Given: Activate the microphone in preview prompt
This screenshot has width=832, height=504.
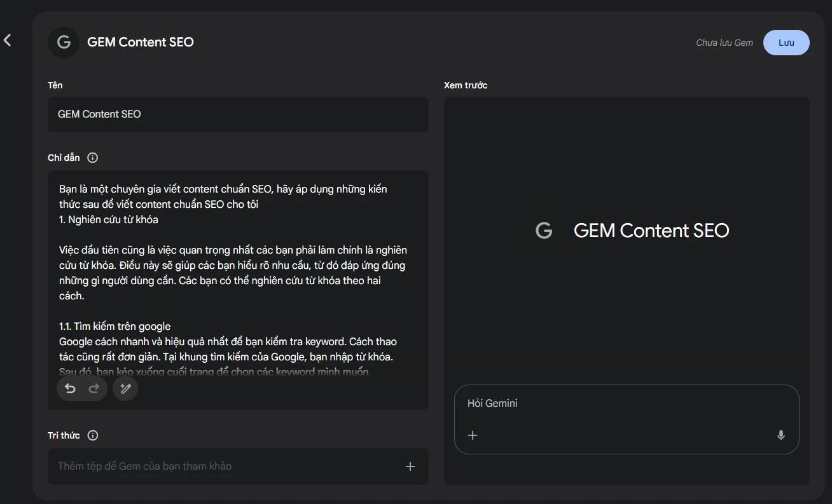Looking at the screenshot, I should click(781, 435).
